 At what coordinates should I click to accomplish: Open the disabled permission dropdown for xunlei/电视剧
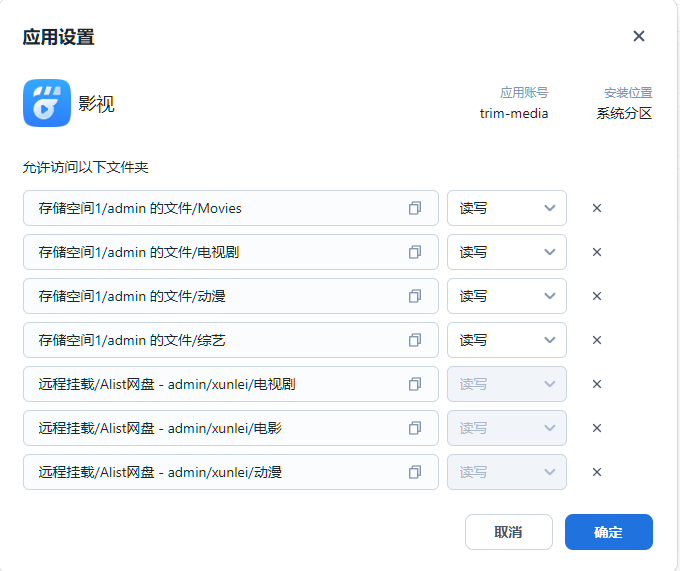507,384
